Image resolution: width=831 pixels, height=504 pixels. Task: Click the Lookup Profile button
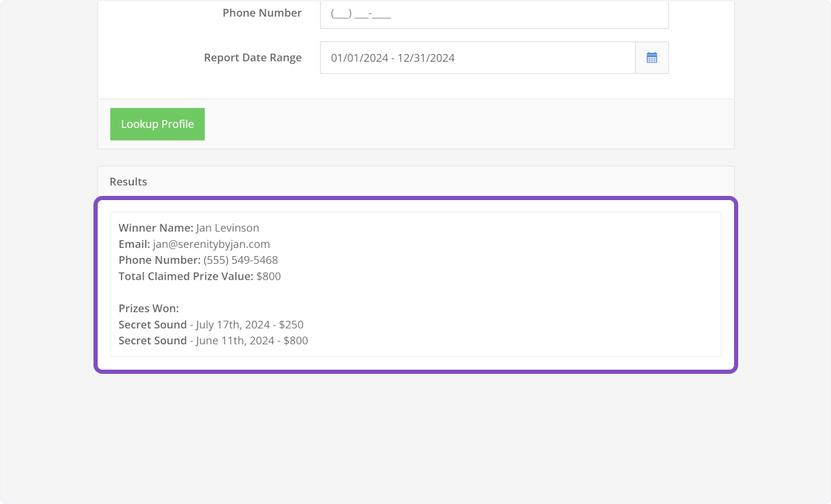pyautogui.click(x=157, y=124)
